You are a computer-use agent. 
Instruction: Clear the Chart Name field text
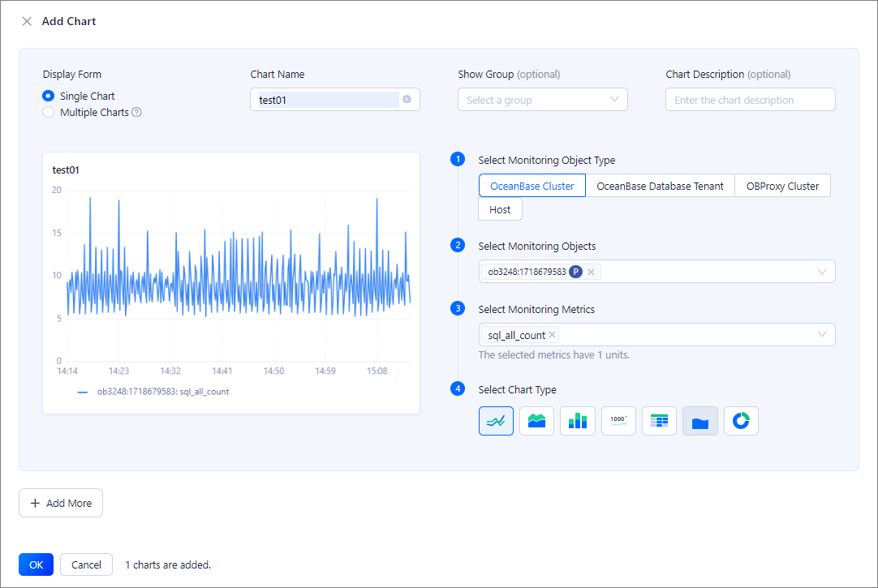(407, 100)
